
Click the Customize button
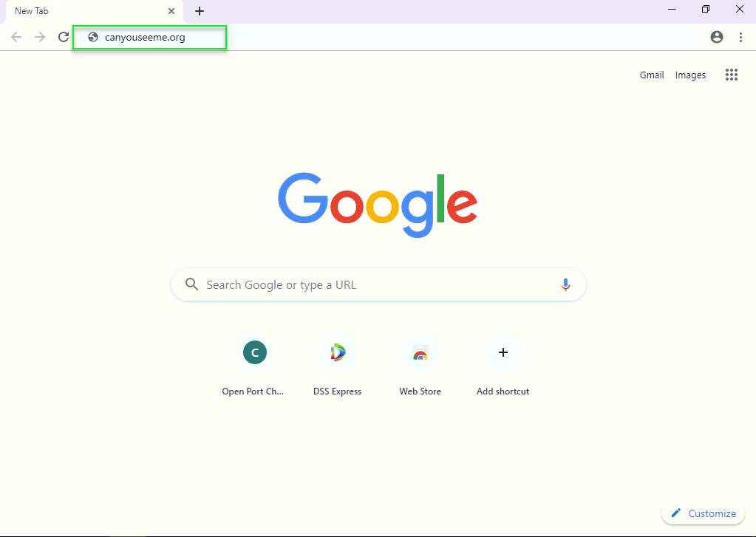point(703,513)
